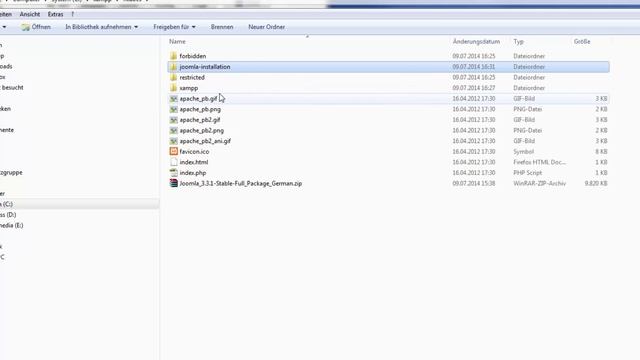Select the apache_pb2.gif file name

(200, 120)
